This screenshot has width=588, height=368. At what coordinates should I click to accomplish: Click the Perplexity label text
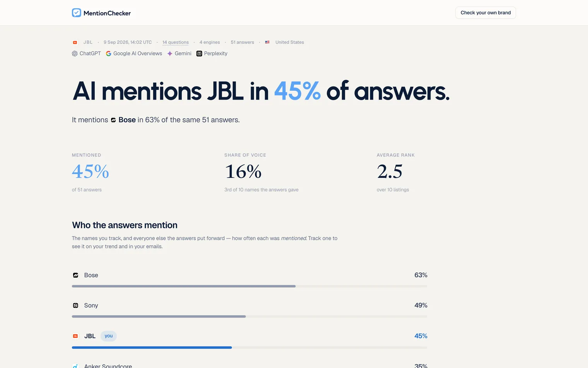pyautogui.click(x=216, y=53)
